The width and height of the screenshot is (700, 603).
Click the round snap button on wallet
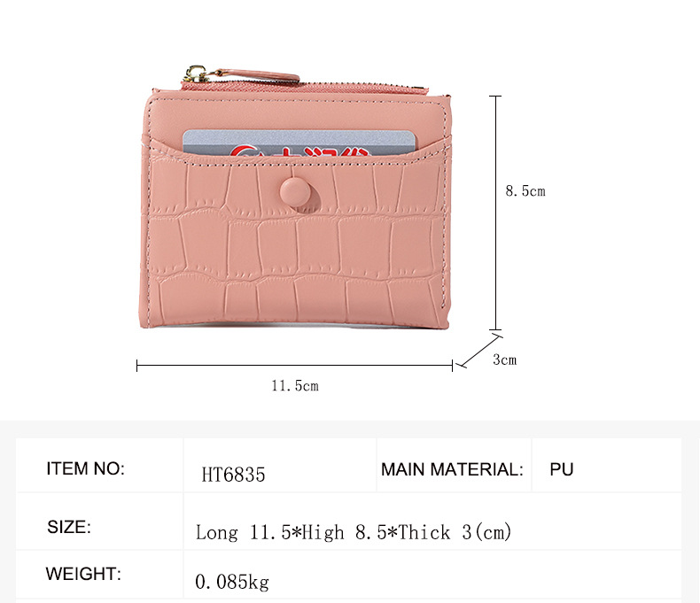(x=295, y=192)
